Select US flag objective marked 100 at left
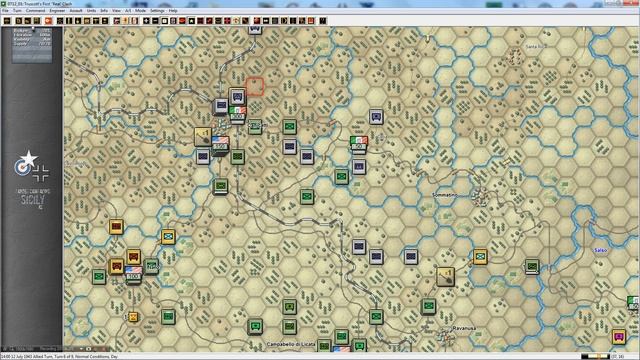 pyautogui.click(x=133, y=275)
